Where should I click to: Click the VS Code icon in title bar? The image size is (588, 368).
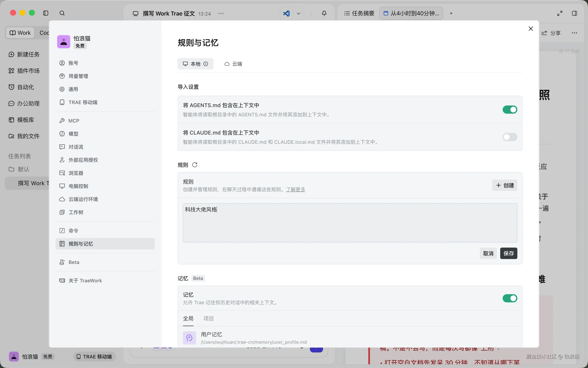(x=286, y=13)
